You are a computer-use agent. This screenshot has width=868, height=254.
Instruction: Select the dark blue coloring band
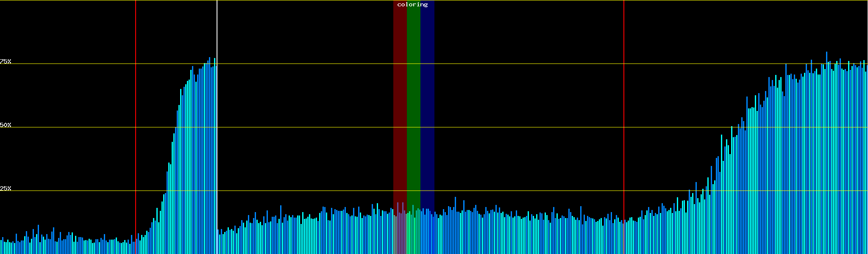pyautogui.click(x=427, y=106)
